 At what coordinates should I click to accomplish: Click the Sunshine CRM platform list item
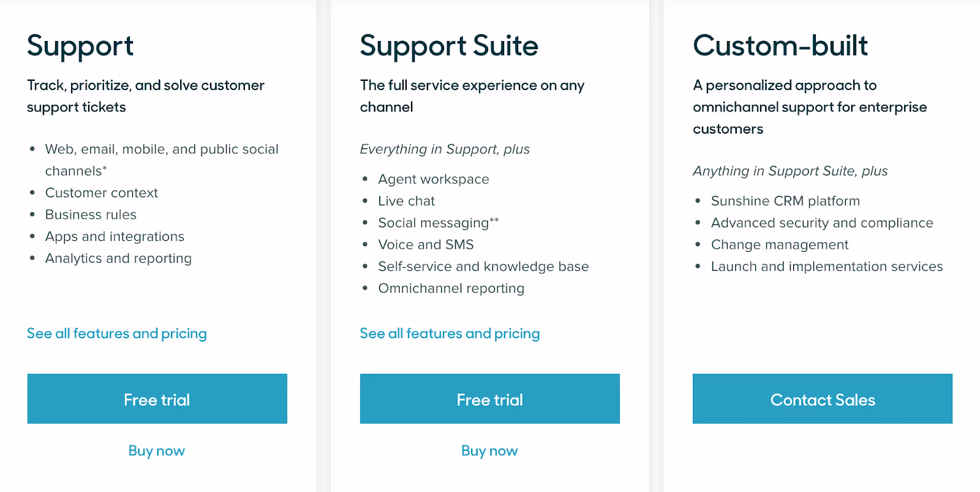785,200
